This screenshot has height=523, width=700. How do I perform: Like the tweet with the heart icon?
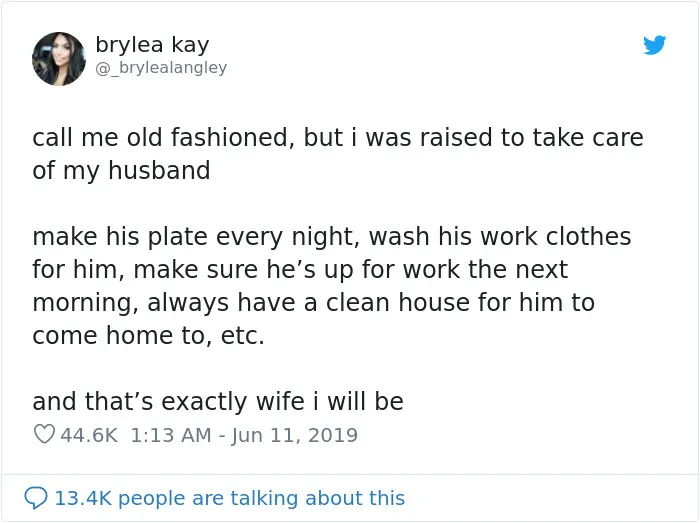point(44,435)
